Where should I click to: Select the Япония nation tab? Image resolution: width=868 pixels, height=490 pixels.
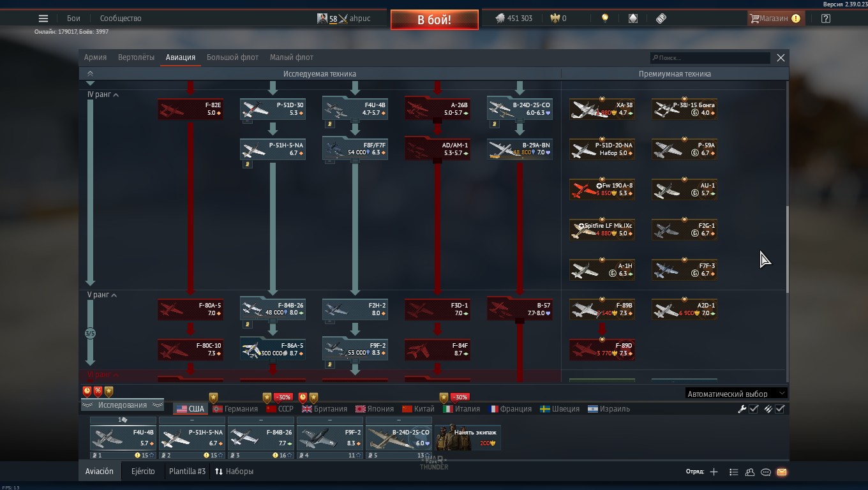pyautogui.click(x=375, y=409)
